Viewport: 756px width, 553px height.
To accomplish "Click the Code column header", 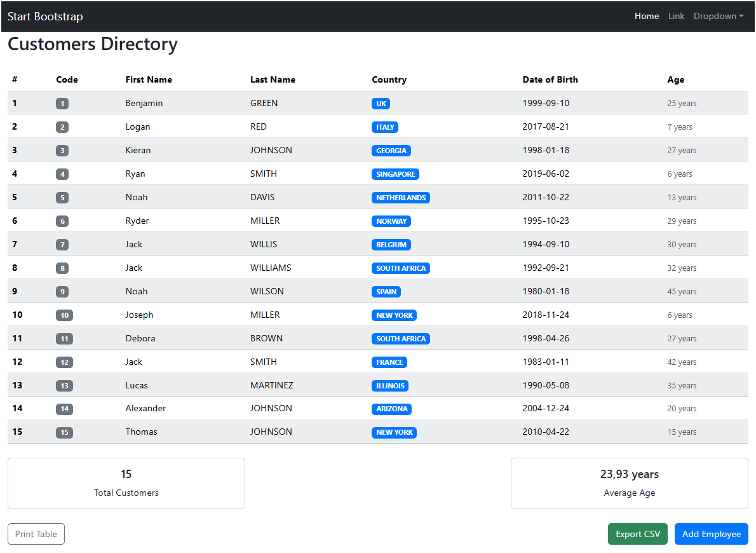I will (67, 79).
